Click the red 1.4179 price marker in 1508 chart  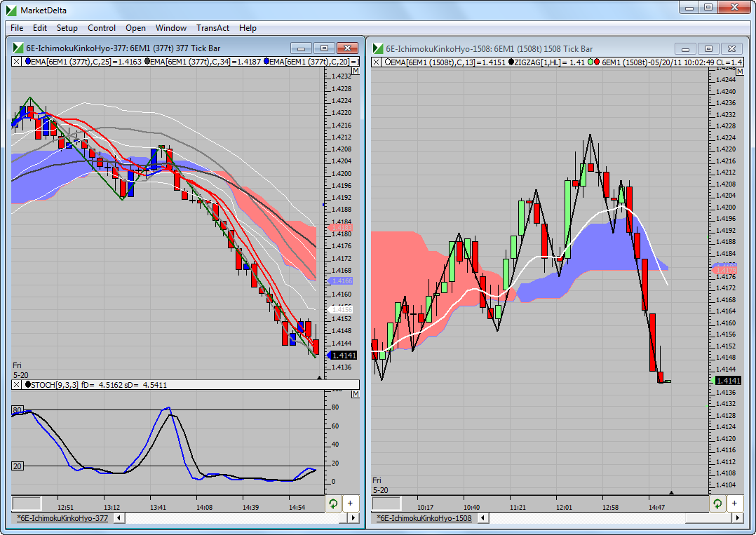pyautogui.click(x=724, y=271)
